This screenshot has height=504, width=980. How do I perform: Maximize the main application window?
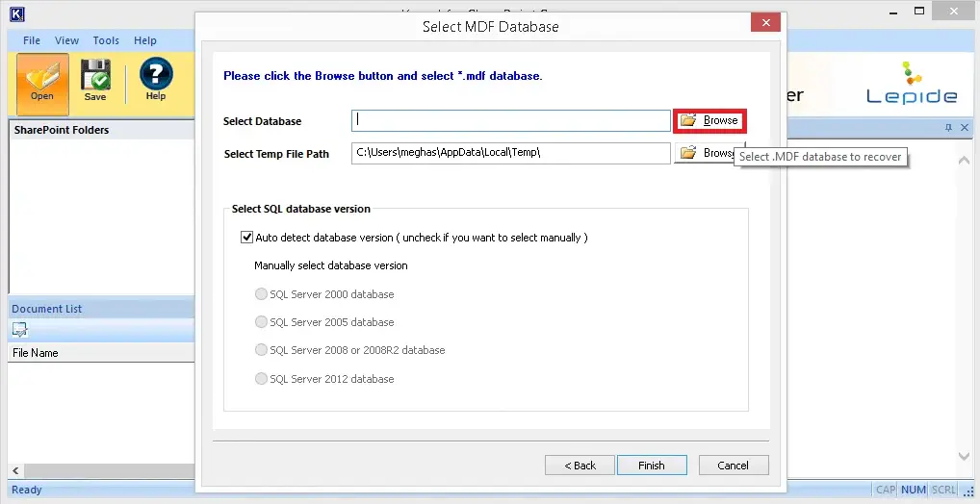(918, 11)
